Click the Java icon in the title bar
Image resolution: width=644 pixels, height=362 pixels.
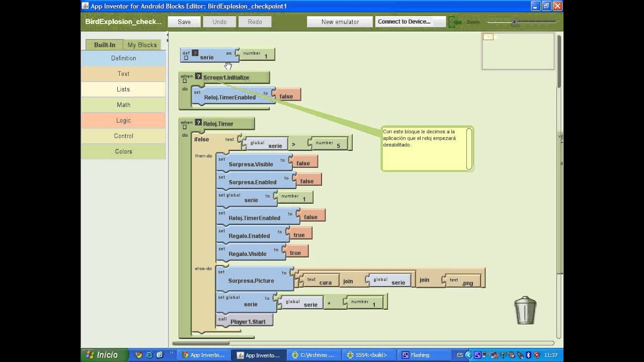point(86,6)
